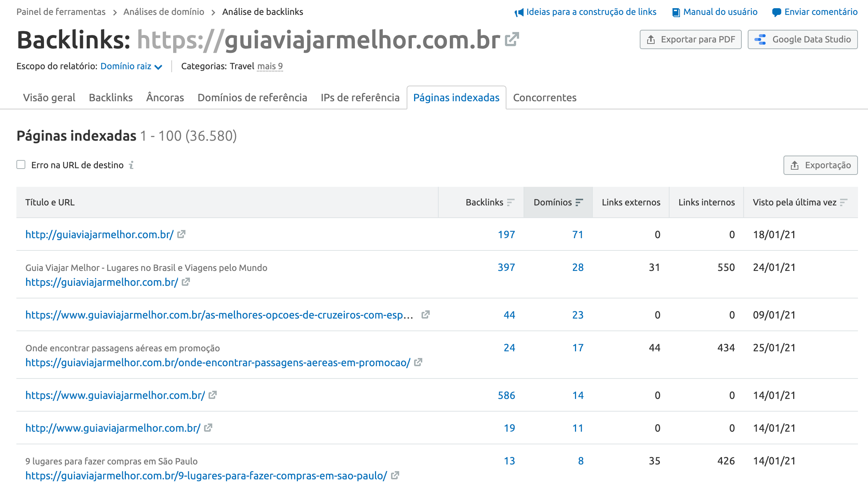Click title 'Guia Viajar Melhor - Lugares no Brasil'

coord(146,268)
